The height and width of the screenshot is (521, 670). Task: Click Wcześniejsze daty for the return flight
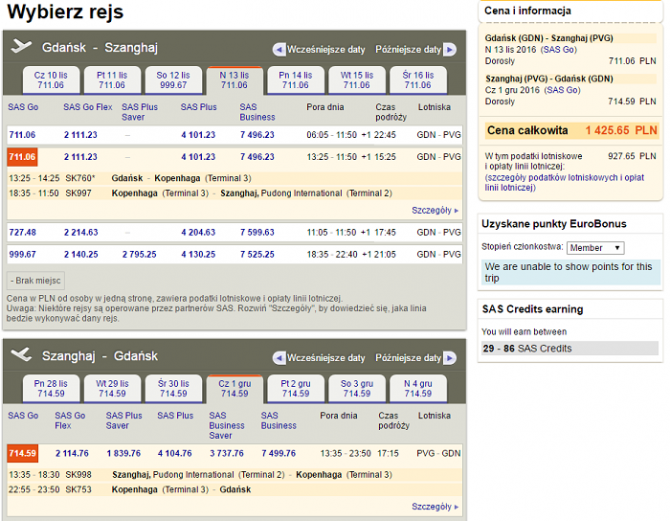coord(326,358)
